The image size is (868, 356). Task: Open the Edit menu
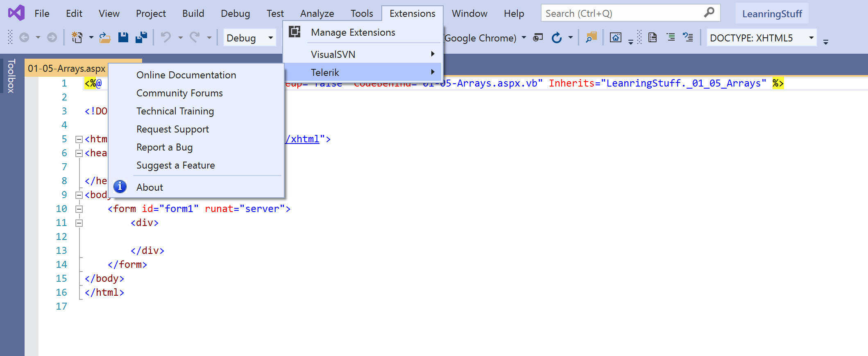74,14
